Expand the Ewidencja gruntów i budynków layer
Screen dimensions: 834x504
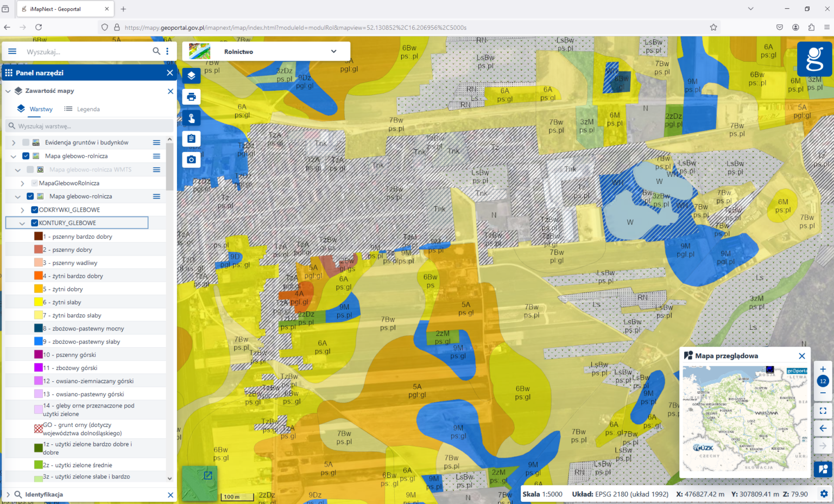click(x=13, y=142)
